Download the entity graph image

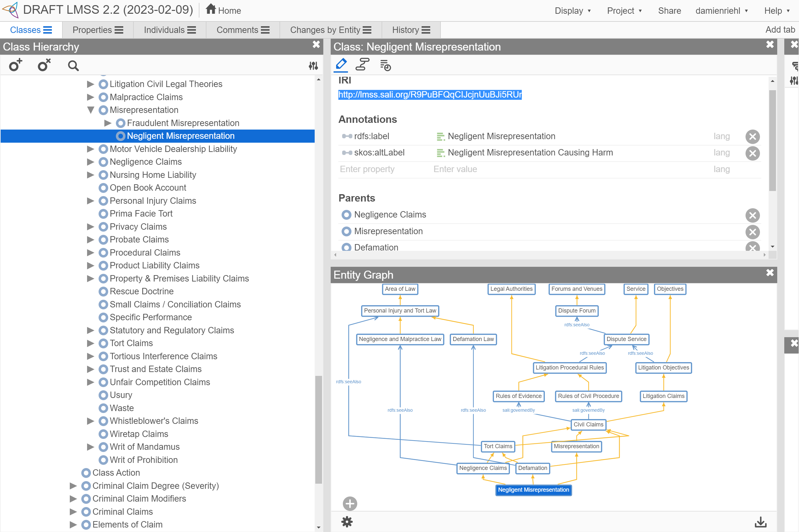pyautogui.click(x=761, y=522)
